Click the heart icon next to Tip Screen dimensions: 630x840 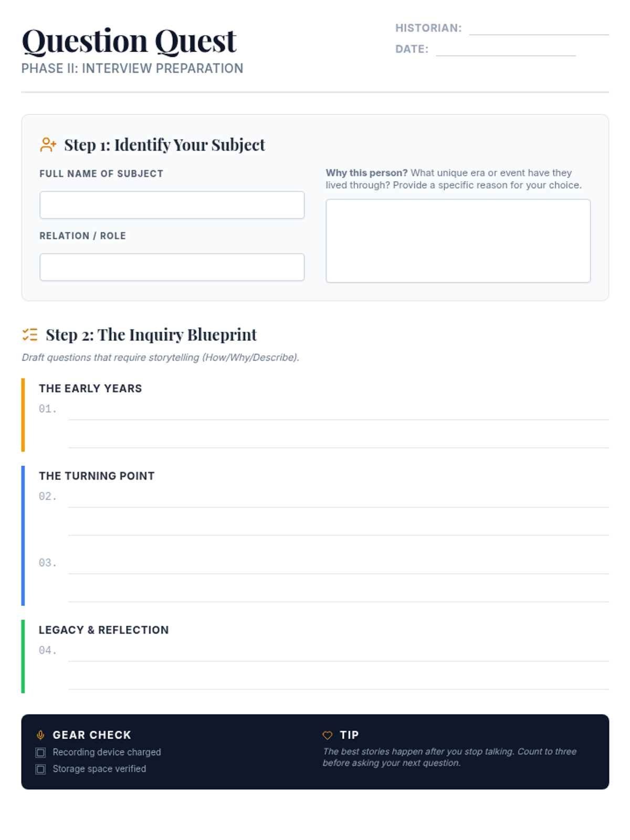(328, 735)
